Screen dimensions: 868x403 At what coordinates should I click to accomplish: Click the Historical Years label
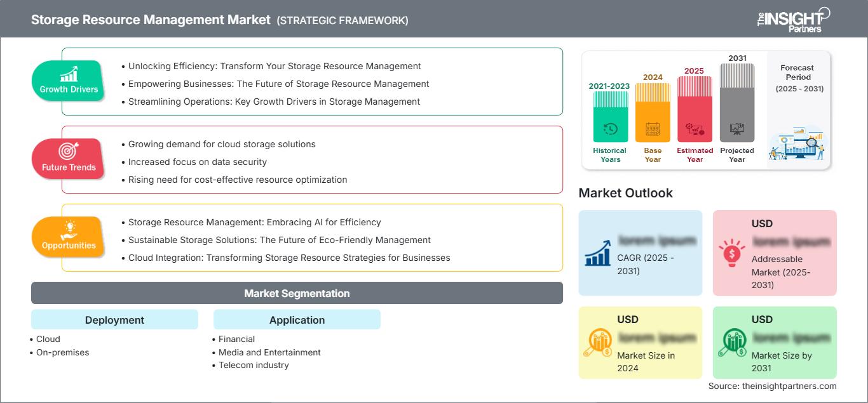coord(610,155)
